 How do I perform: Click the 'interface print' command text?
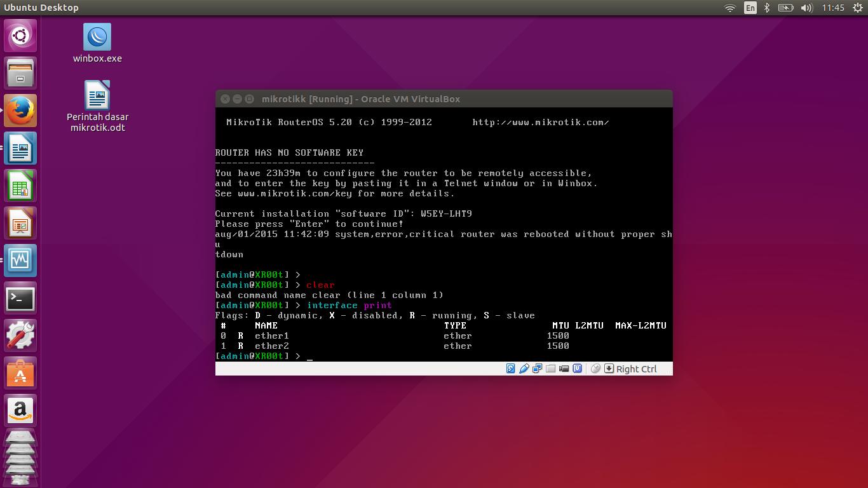pos(349,305)
